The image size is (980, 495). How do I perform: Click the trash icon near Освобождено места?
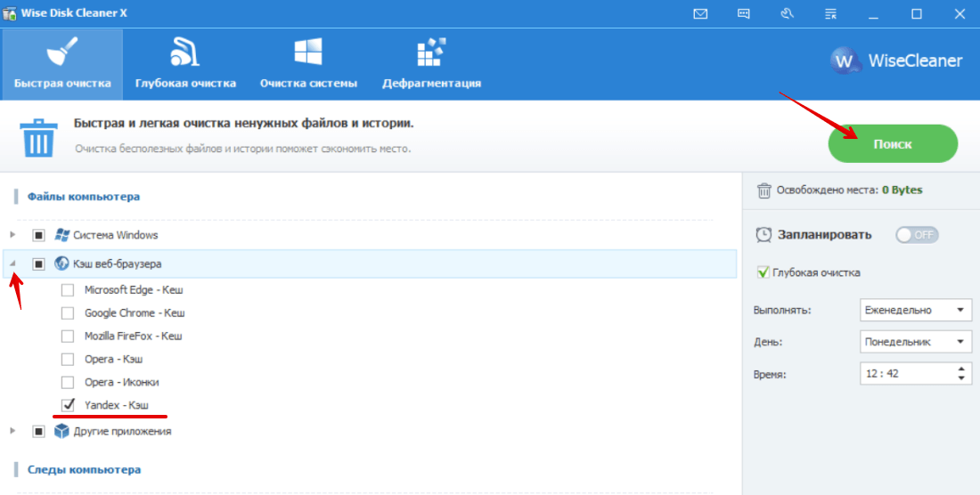[x=764, y=191]
